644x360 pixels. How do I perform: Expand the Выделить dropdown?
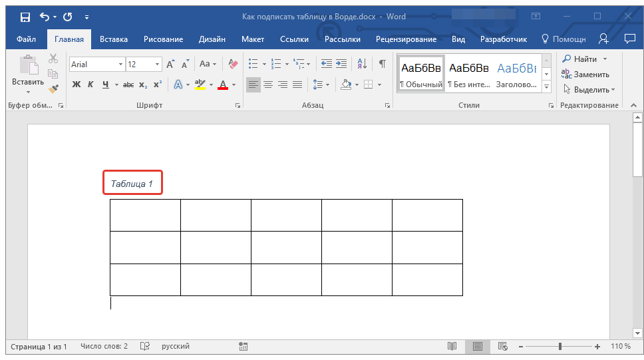tap(589, 89)
